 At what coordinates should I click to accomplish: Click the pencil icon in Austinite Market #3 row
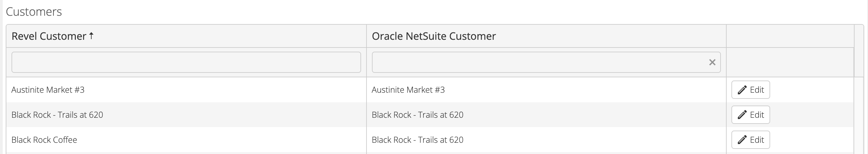click(742, 90)
